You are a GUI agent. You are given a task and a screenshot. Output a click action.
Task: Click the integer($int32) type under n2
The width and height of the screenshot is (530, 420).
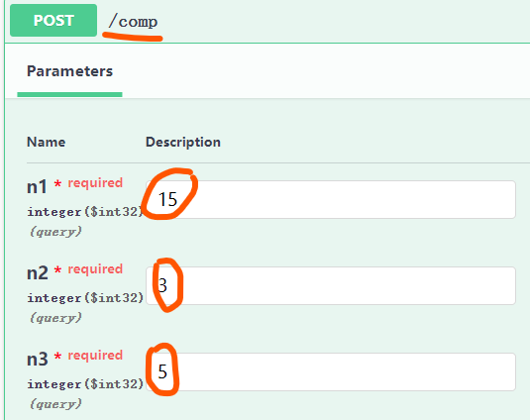(85, 298)
